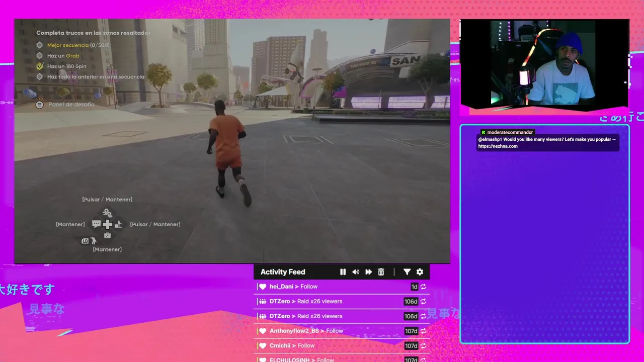
Task: Click the [Mantener] label below toolbox icon
Action: (x=107, y=249)
